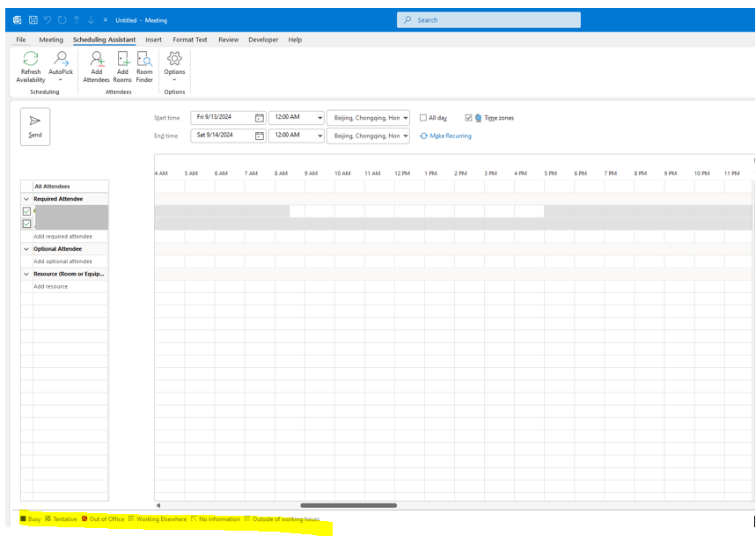
Task: Uncheck the first required attendee checkbox
Action: pyautogui.click(x=26, y=211)
